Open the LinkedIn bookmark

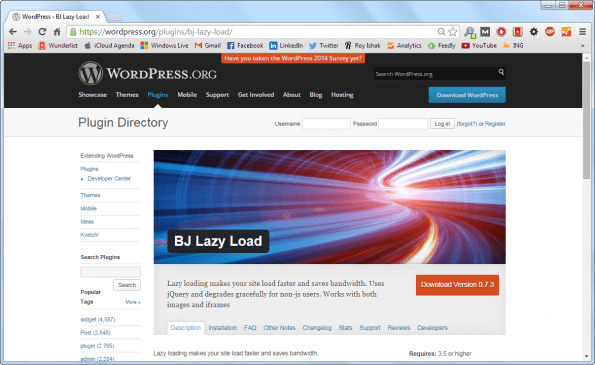[x=286, y=46]
